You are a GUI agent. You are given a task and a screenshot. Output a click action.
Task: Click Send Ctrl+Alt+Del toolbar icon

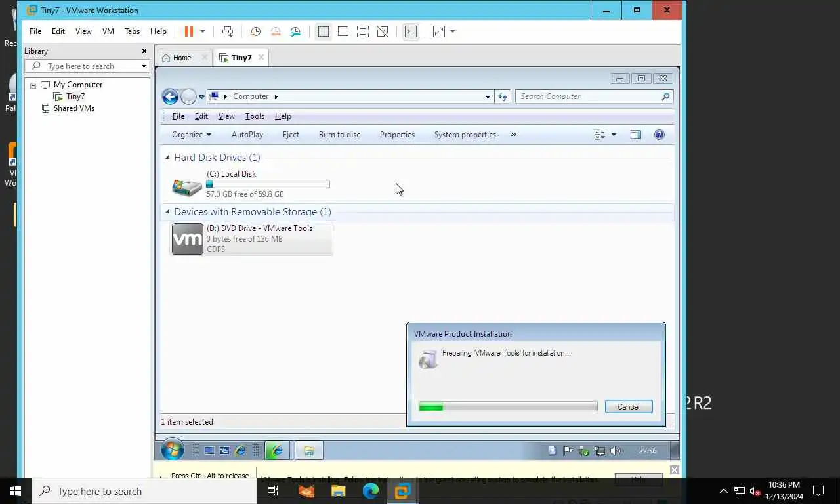[x=228, y=31]
